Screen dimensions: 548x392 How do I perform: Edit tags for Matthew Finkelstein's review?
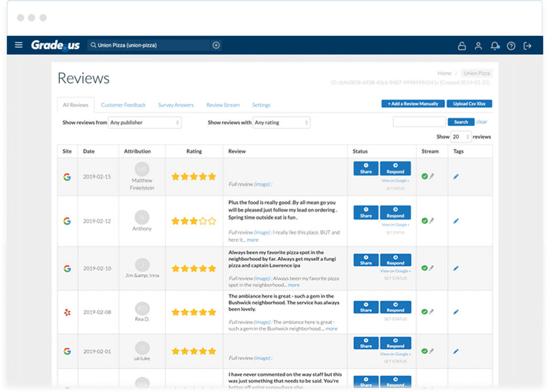pyautogui.click(x=456, y=177)
